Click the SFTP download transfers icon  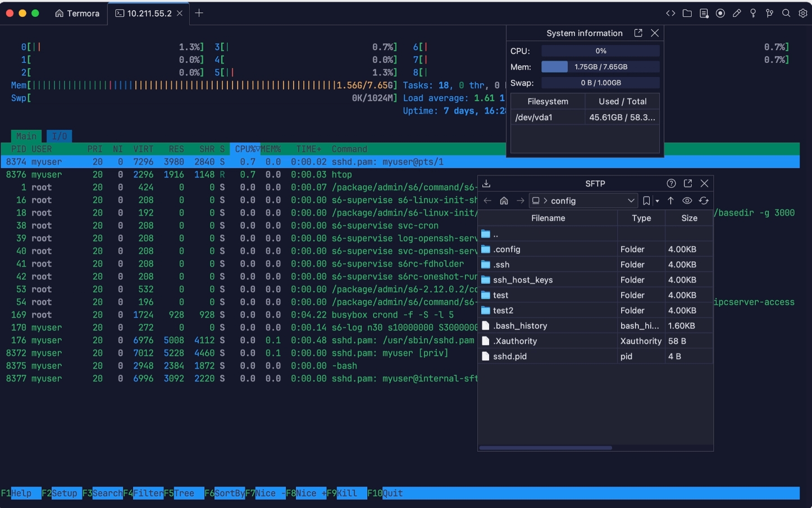(x=486, y=183)
